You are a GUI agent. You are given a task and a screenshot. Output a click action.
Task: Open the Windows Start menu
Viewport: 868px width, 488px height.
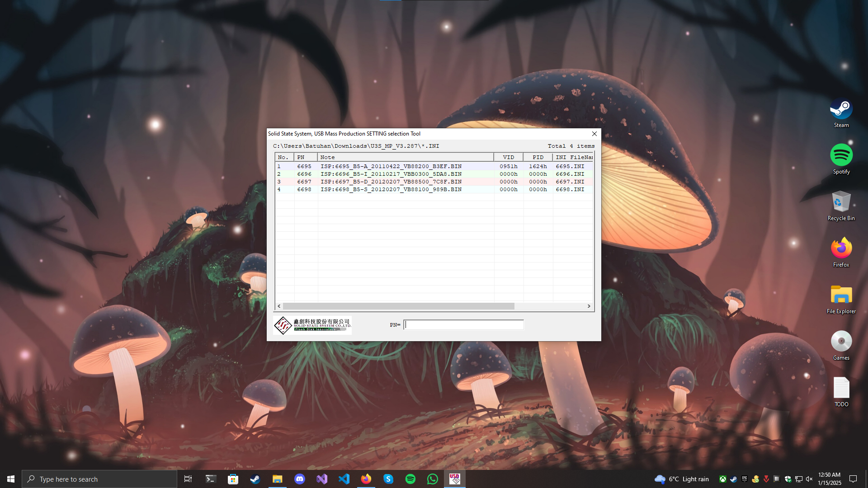tap(11, 479)
